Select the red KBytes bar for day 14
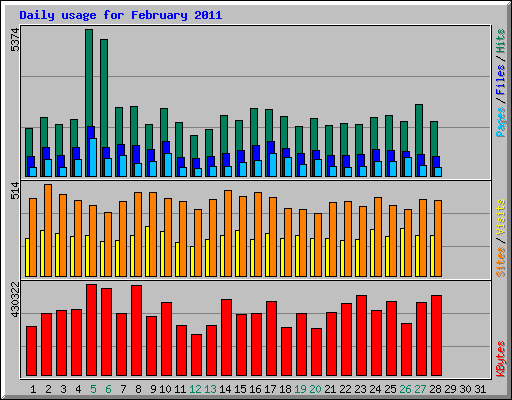 226,337
